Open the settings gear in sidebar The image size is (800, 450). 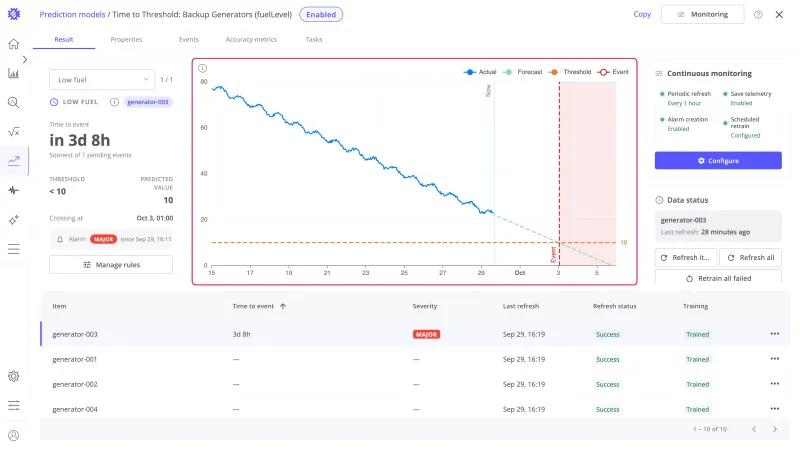pos(14,377)
